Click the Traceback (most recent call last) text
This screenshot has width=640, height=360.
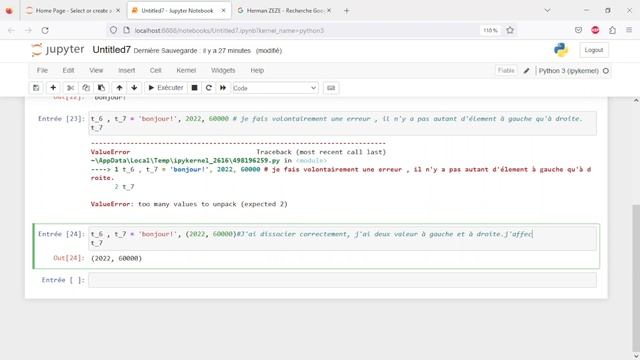pyautogui.click(x=321, y=152)
